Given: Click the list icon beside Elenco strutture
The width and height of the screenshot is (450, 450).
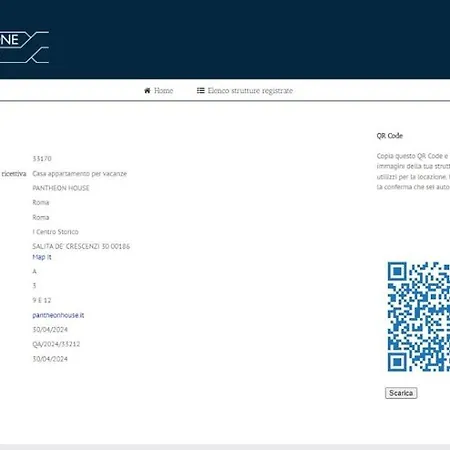Looking at the screenshot, I should point(200,90).
